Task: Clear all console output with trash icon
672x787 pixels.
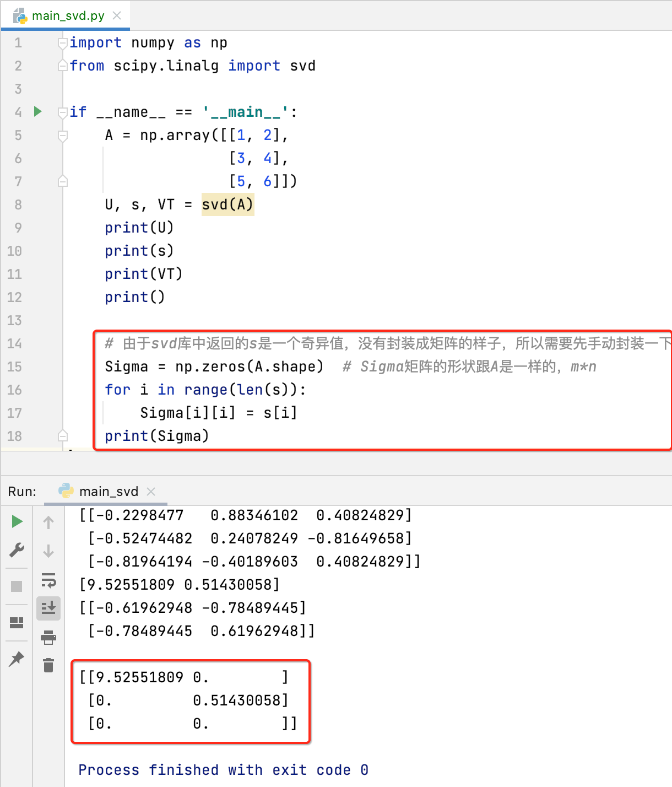Action: pyautogui.click(x=48, y=665)
